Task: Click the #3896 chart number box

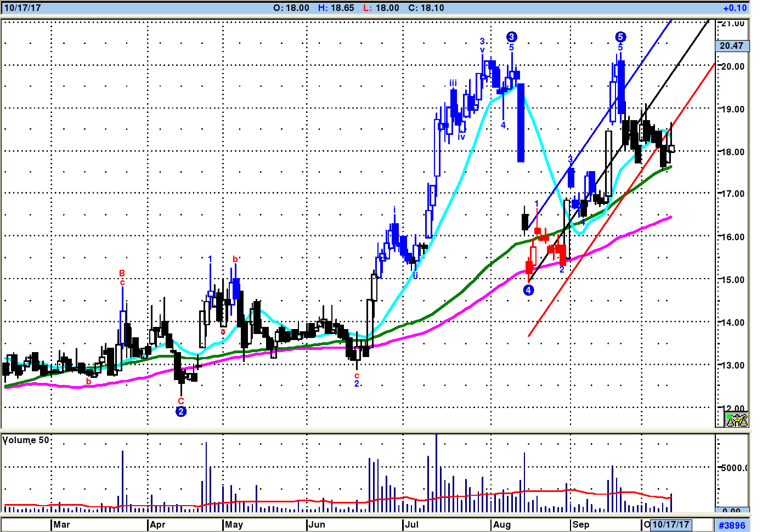Action: 732,525
